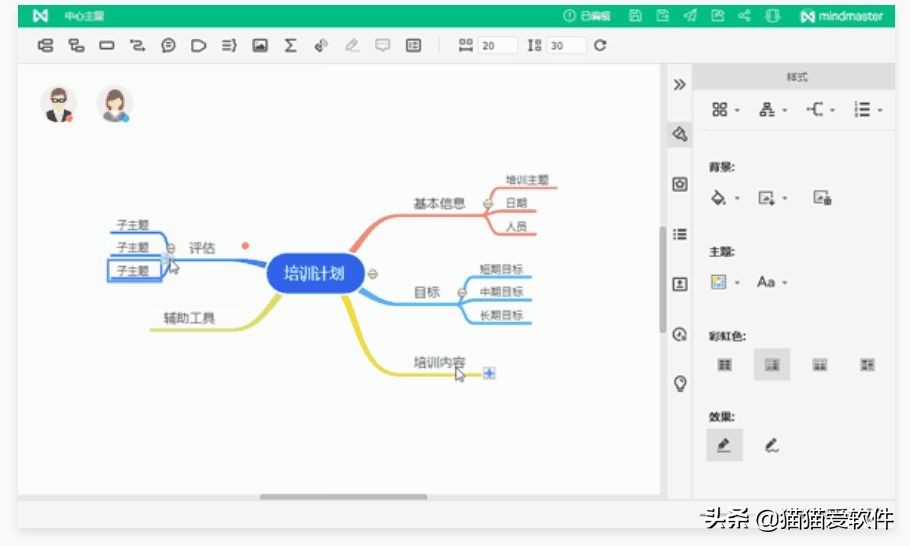Collapse the right panel with double chevron
The height and width of the screenshot is (546, 910).
[x=680, y=84]
